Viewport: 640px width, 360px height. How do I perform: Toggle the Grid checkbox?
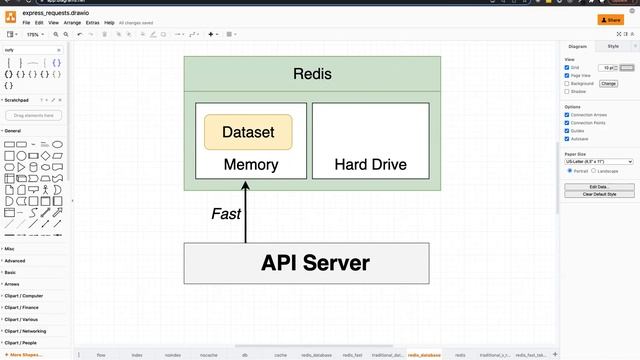(567, 67)
